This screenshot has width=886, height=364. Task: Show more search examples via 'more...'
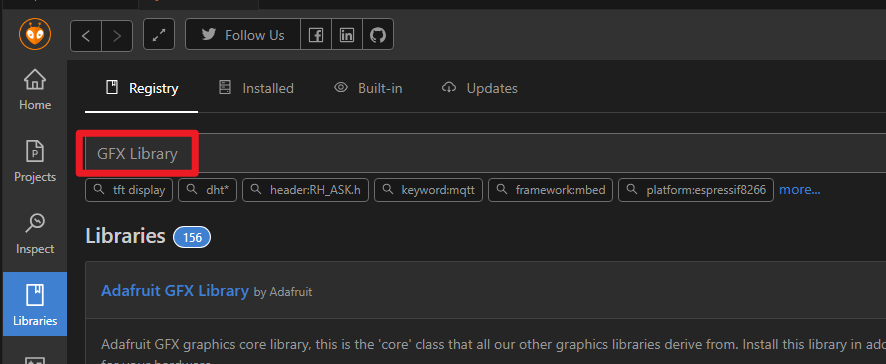point(800,190)
